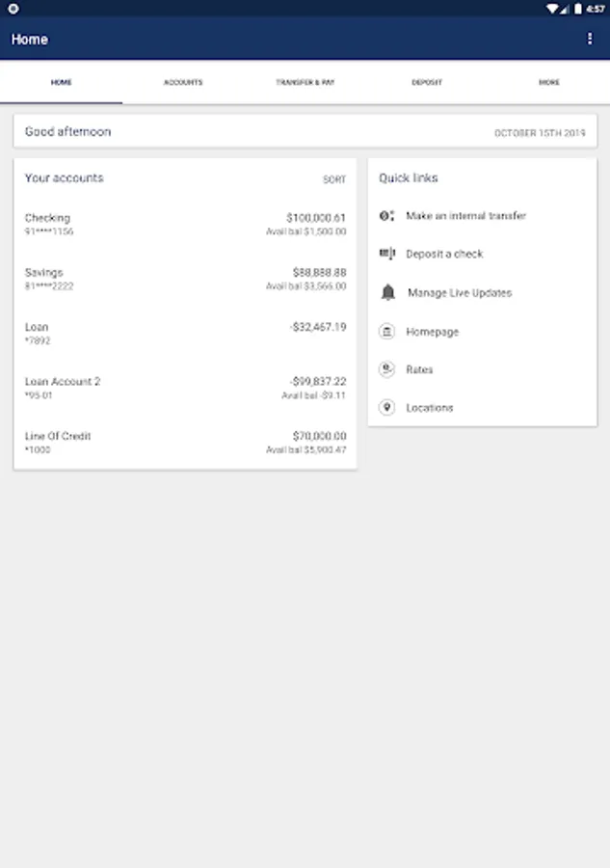Select the Home tab
This screenshot has height=868, width=610.
pyautogui.click(x=61, y=83)
